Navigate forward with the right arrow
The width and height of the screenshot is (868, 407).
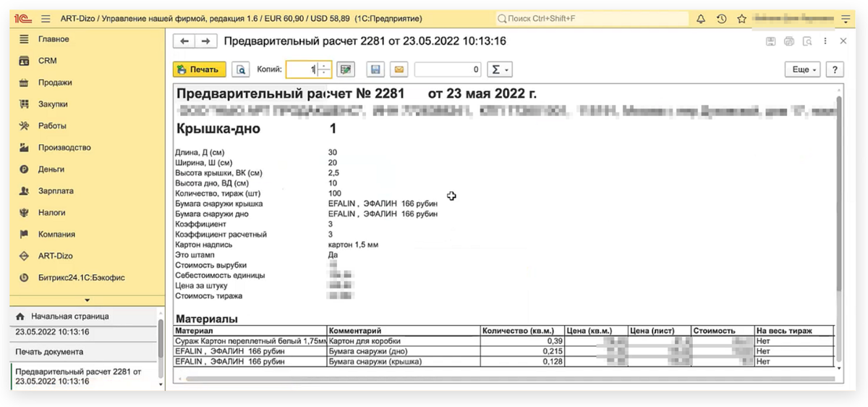(x=205, y=41)
